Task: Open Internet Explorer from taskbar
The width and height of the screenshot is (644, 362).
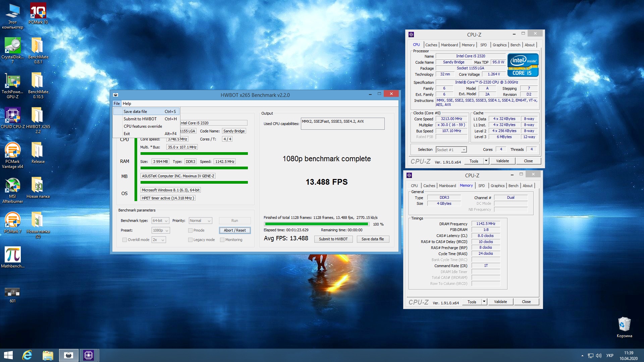Action: pyautogui.click(x=27, y=355)
